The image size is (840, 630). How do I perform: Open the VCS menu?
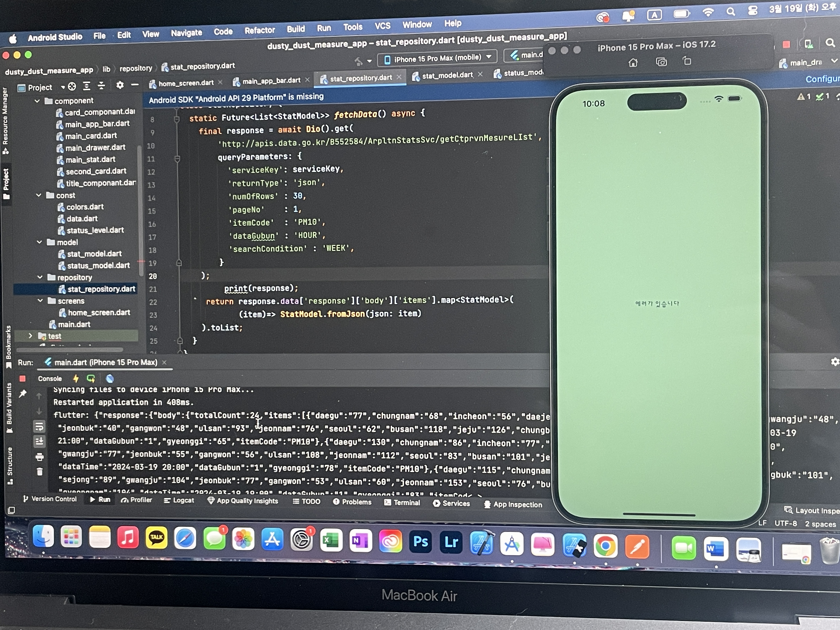click(382, 26)
